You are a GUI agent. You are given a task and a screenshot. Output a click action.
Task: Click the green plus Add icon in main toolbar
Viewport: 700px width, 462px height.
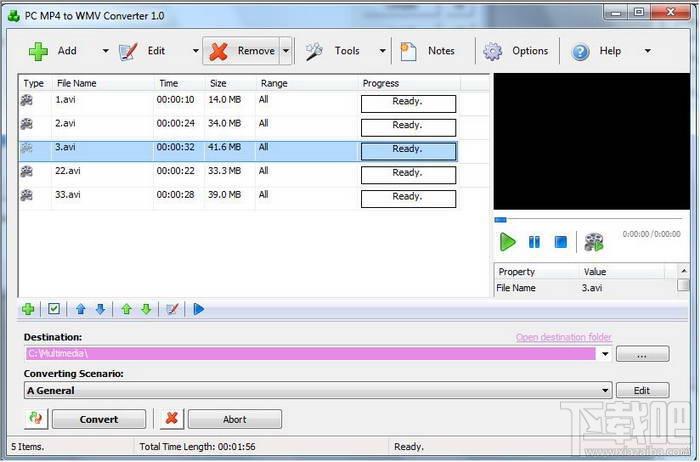[x=38, y=51]
